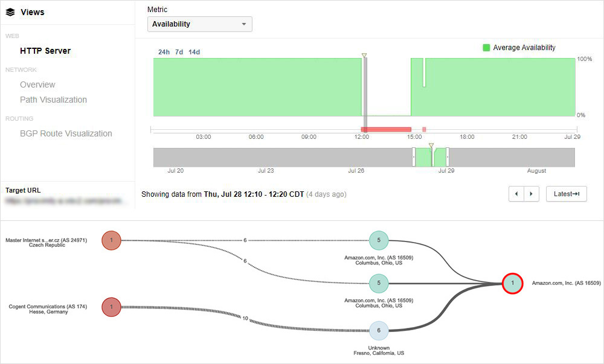
Task: Toggle Average Availability legend swatch
Action: pyautogui.click(x=486, y=48)
